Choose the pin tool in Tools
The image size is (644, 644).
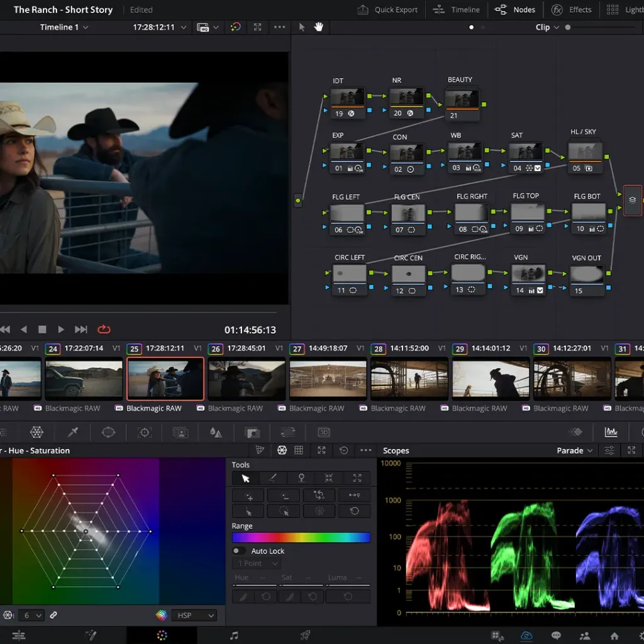point(301,478)
